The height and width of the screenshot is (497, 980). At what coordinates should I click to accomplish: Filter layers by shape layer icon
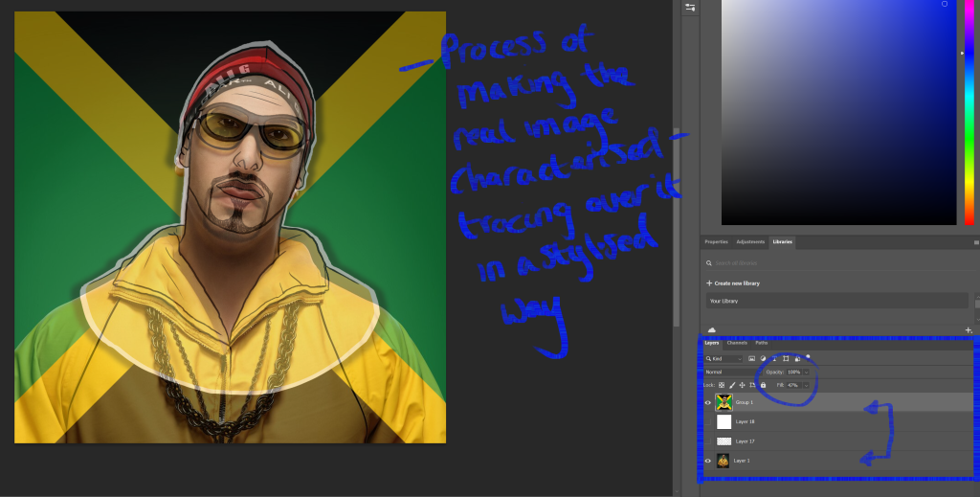click(x=785, y=358)
